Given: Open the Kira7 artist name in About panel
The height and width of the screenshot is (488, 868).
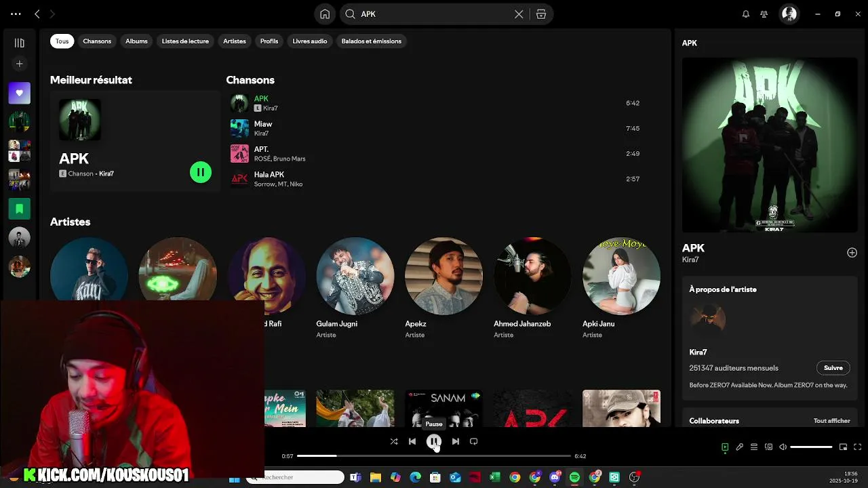Looking at the screenshot, I should 698,352.
